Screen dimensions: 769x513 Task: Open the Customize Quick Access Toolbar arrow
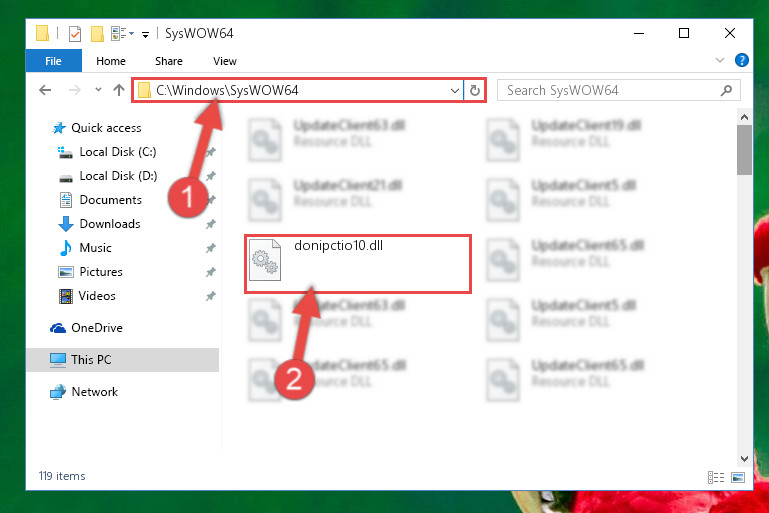(x=145, y=34)
